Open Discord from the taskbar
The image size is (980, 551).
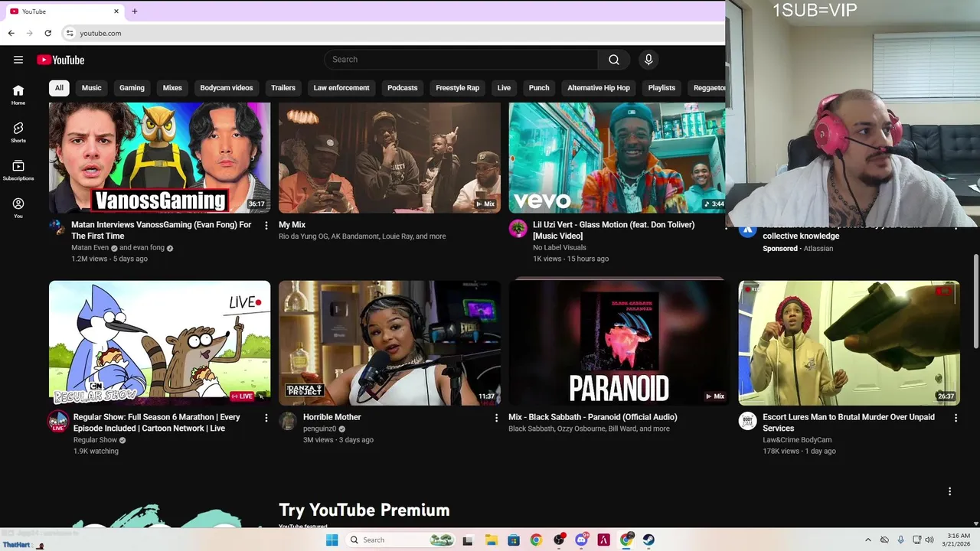pyautogui.click(x=581, y=540)
